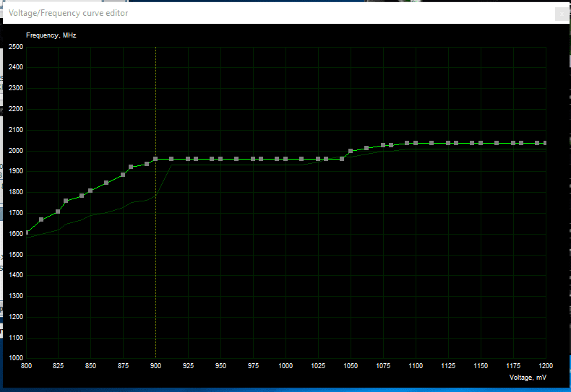This screenshot has height=392, width=571.
Task: Select the curve point near 1925 MHz
Action: pyautogui.click(x=131, y=167)
